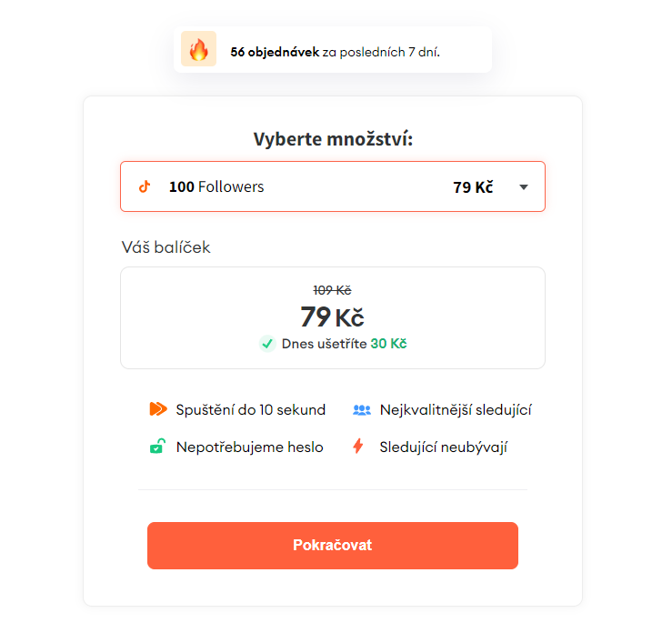This screenshot has height=643, width=672.
Task: Click the 56 objednávek banner text
Action: point(336,53)
